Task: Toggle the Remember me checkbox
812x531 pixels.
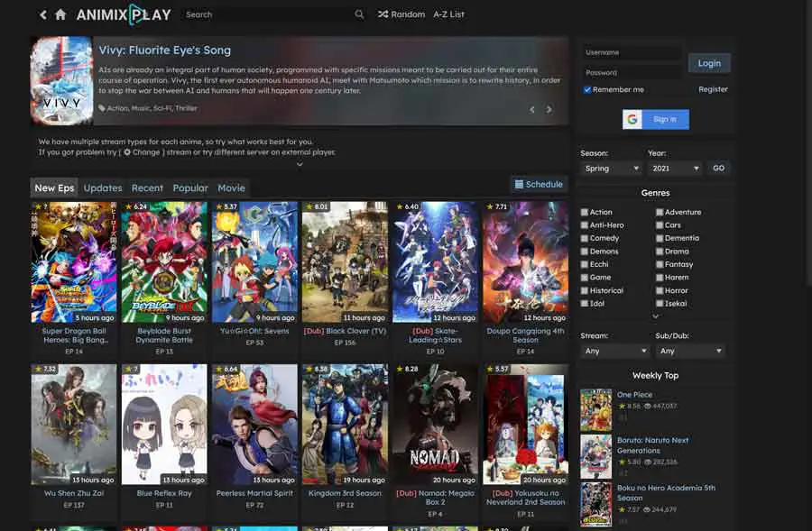Action: pos(587,90)
